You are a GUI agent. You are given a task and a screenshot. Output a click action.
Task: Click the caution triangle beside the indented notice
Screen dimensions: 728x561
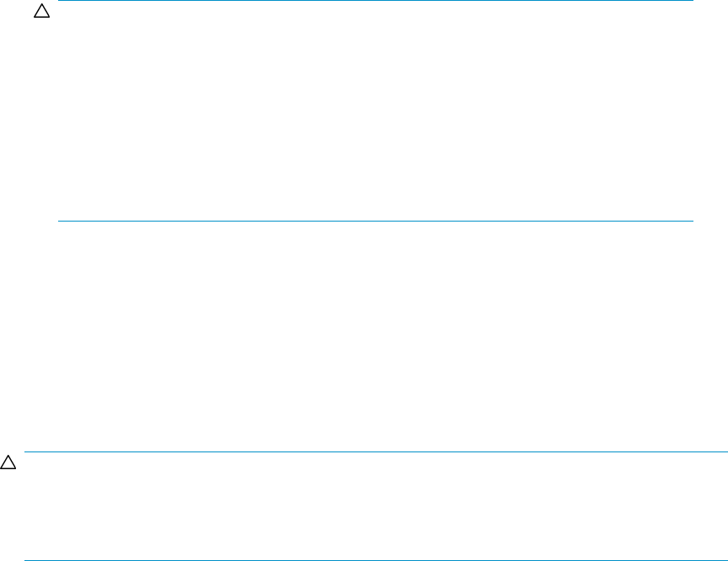tap(38, 14)
